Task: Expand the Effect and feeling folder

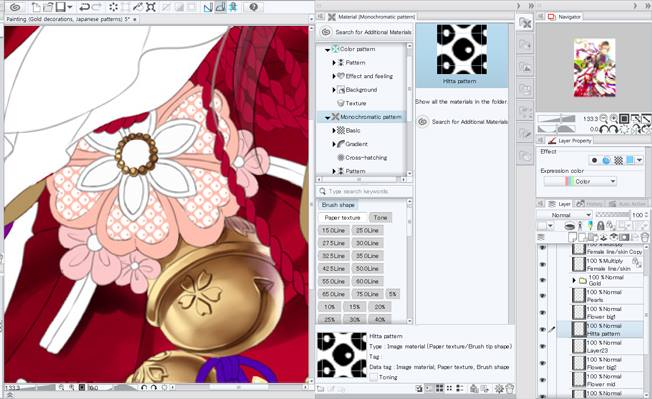Action: coord(334,76)
